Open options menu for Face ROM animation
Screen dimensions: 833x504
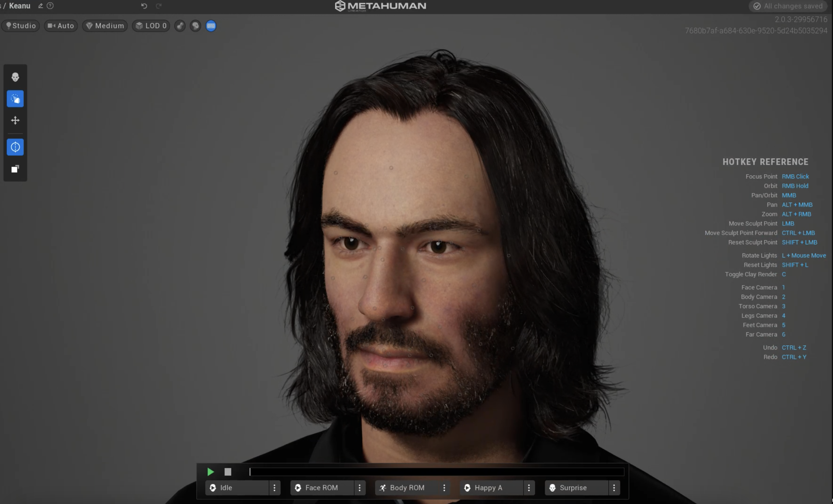click(359, 487)
